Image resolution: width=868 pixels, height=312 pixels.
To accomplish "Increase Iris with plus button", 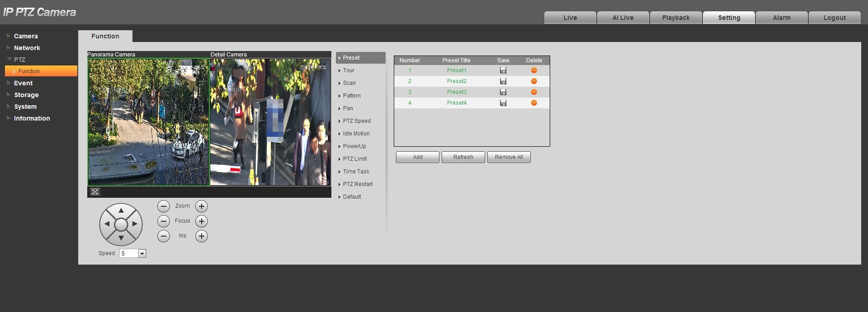I will point(202,236).
